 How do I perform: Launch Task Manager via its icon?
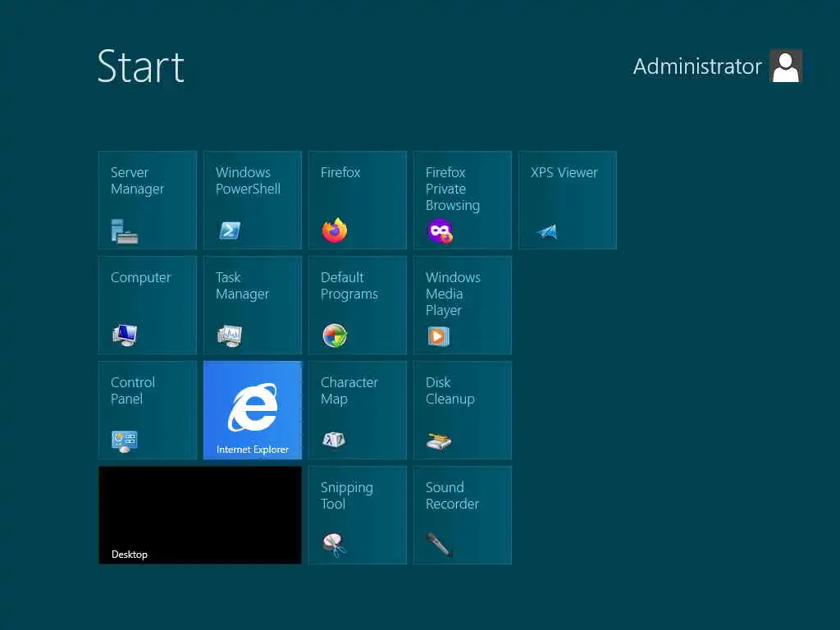(x=230, y=336)
